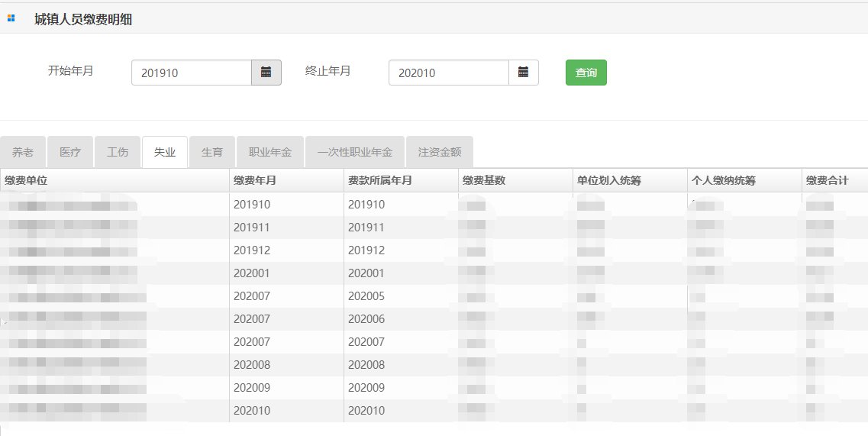Click the 终止年月 input field
The height and width of the screenshot is (436, 868).
tap(449, 73)
